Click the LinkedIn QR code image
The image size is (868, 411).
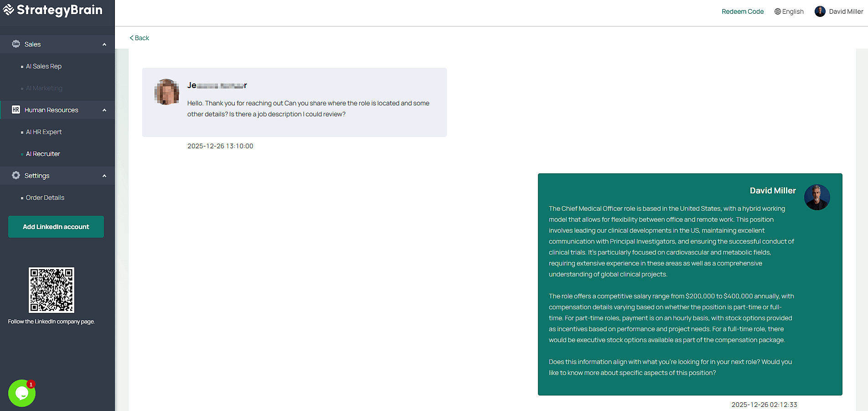tap(52, 290)
